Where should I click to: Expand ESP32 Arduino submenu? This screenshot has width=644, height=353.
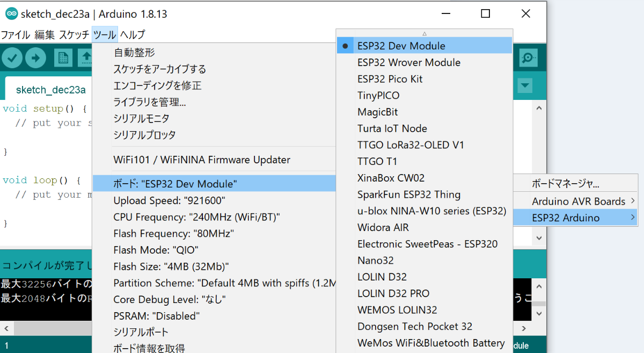(x=575, y=218)
